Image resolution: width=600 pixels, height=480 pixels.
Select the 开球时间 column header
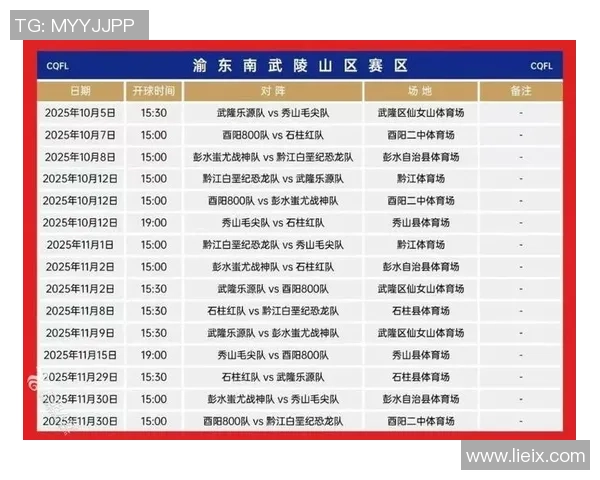click(x=154, y=91)
